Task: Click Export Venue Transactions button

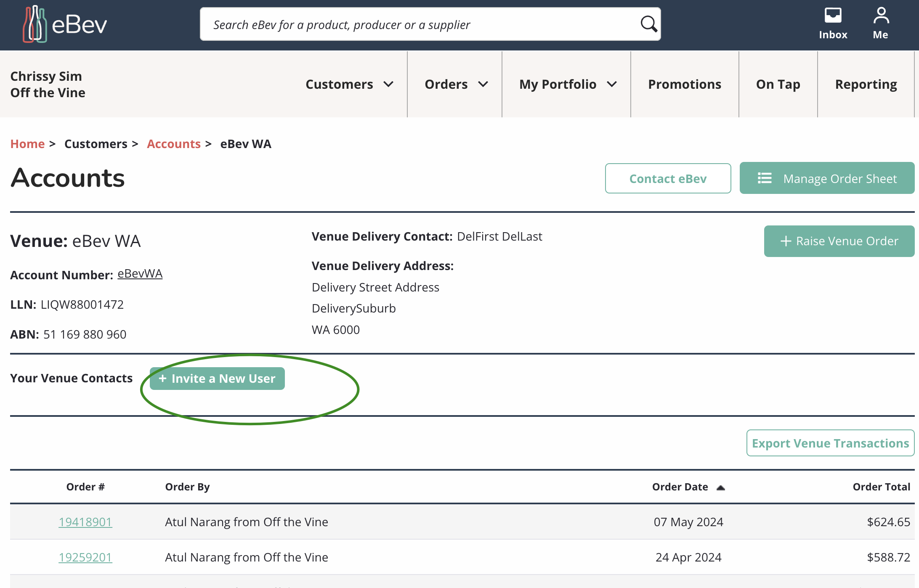Action: 830,443
